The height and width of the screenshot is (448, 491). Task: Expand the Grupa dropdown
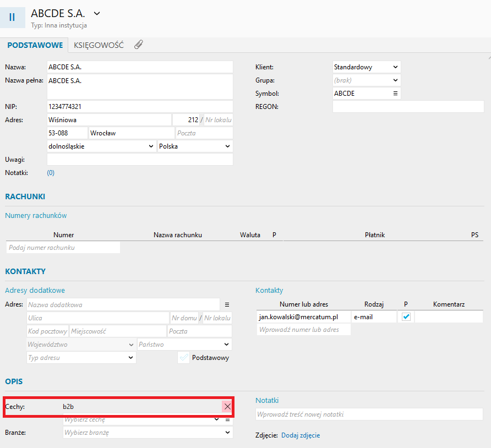(366, 80)
